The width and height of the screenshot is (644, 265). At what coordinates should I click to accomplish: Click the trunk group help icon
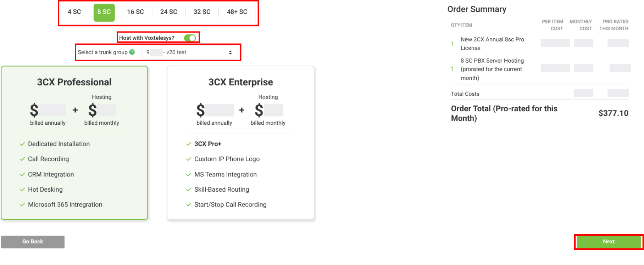click(x=132, y=52)
